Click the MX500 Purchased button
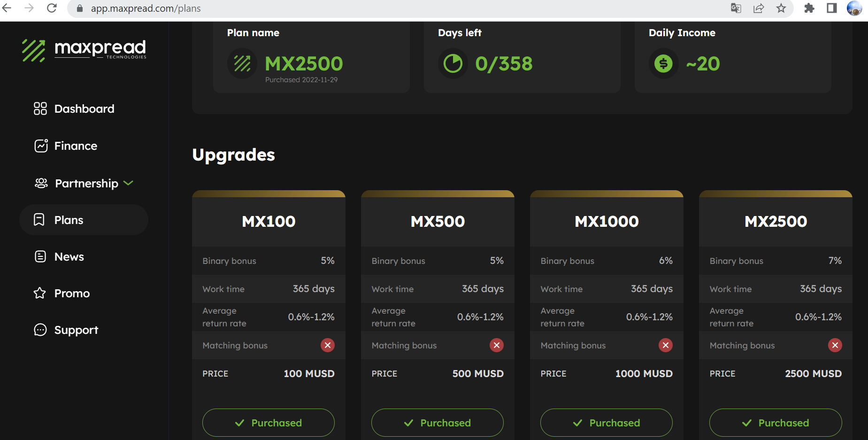The height and width of the screenshot is (440, 868). [x=438, y=423]
